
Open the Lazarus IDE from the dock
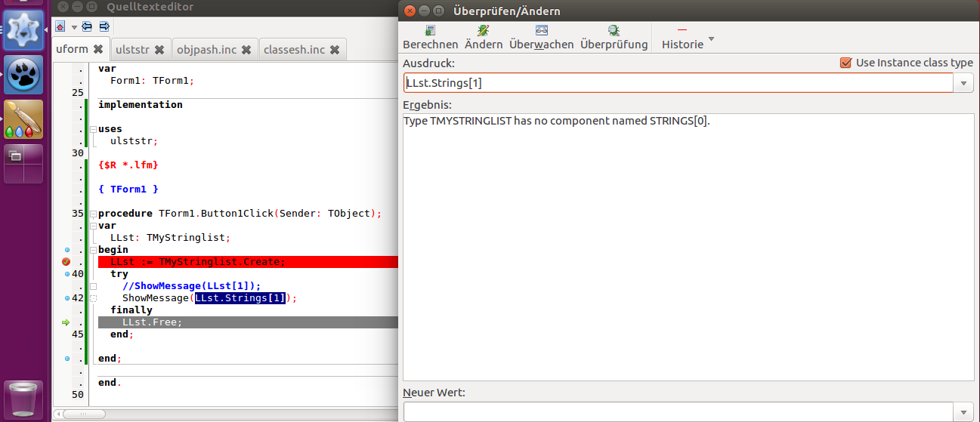[x=23, y=29]
